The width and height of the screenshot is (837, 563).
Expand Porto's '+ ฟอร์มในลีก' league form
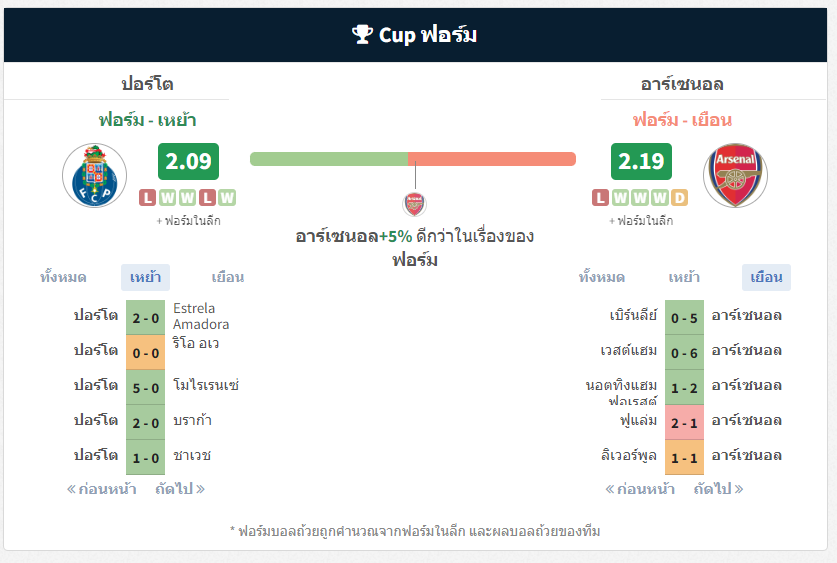tap(188, 220)
